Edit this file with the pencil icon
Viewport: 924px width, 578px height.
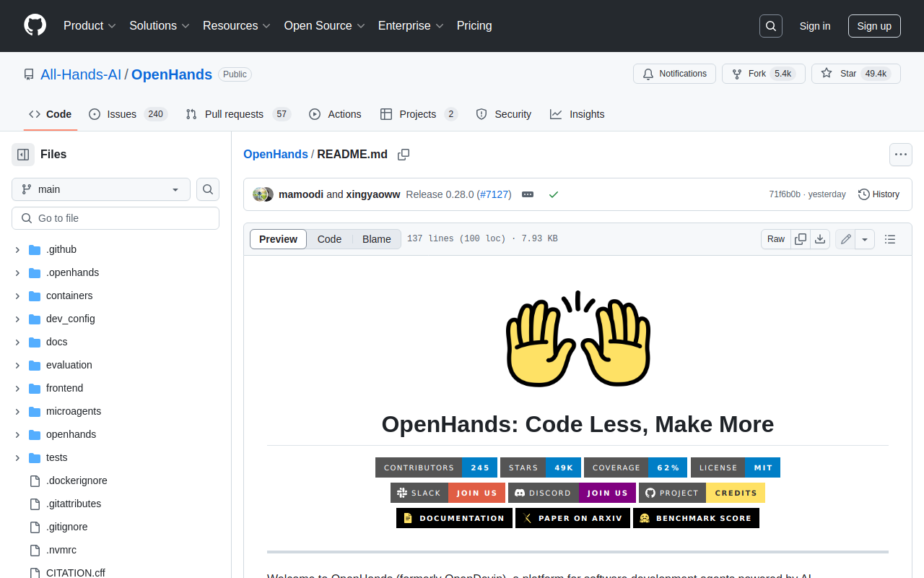(x=845, y=239)
